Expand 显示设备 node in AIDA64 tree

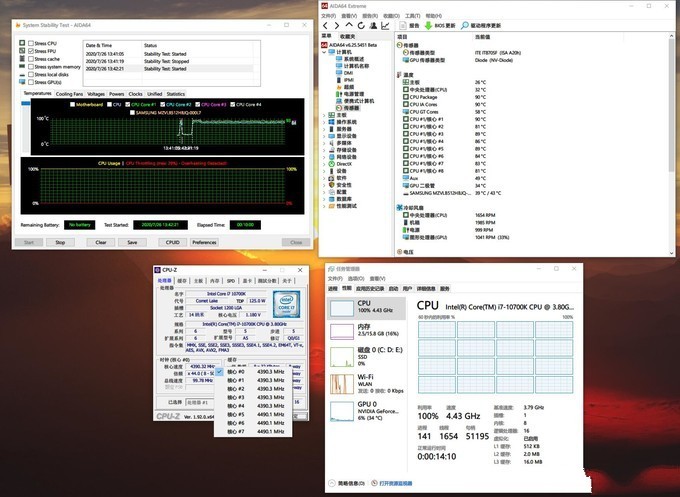tap(324, 136)
